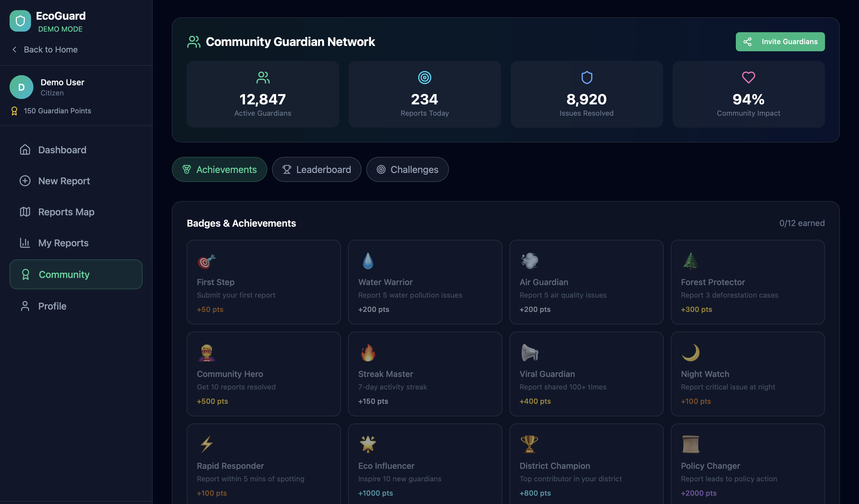This screenshot has width=859, height=504.
Task: Click the EcoGuard shield logo icon
Action: tap(20, 21)
